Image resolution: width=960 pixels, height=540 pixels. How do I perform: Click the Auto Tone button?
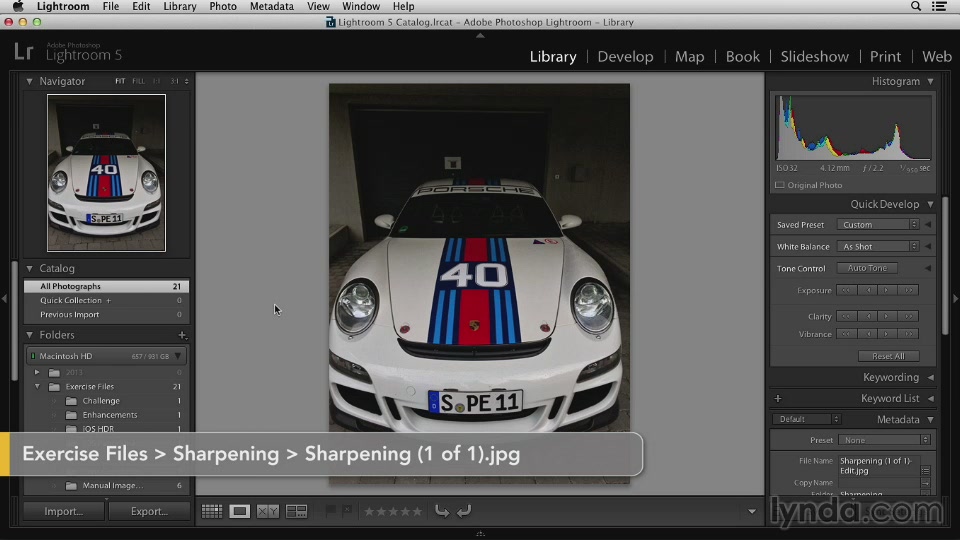(867, 268)
